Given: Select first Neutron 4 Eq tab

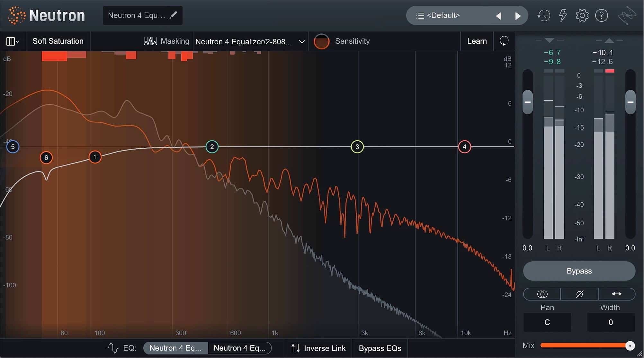Looking at the screenshot, I should click(175, 348).
